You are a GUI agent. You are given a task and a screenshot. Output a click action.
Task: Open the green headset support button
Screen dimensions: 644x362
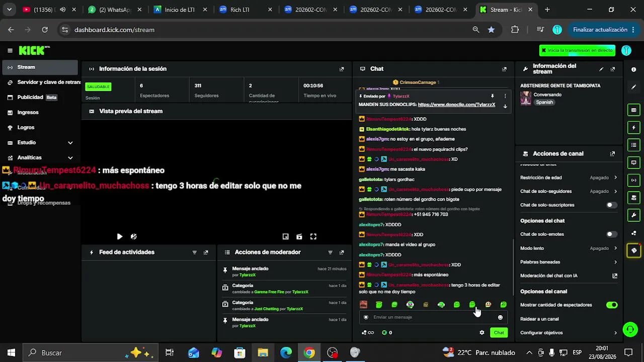[x=630, y=329]
